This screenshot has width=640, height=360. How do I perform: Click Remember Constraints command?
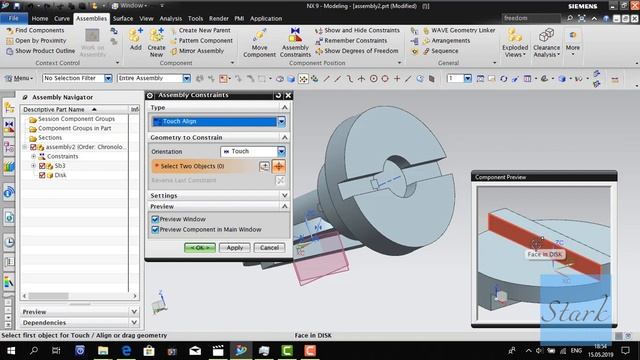(351, 40)
